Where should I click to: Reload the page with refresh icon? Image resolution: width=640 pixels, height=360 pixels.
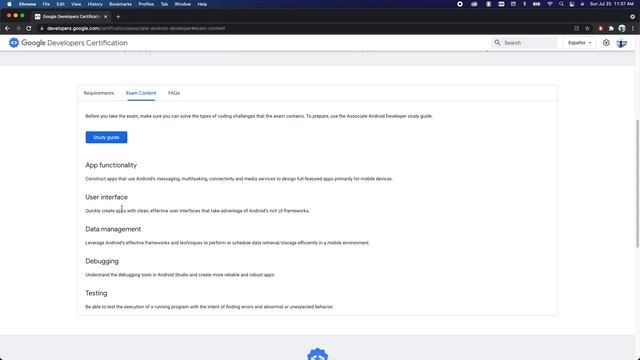click(29, 29)
